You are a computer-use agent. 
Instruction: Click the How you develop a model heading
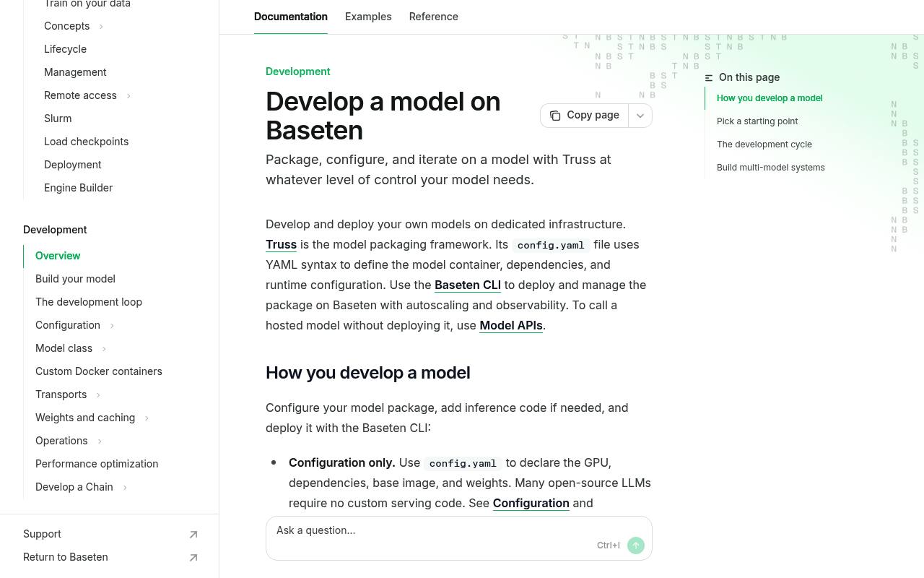pyautogui.click(x=367, y=373)
